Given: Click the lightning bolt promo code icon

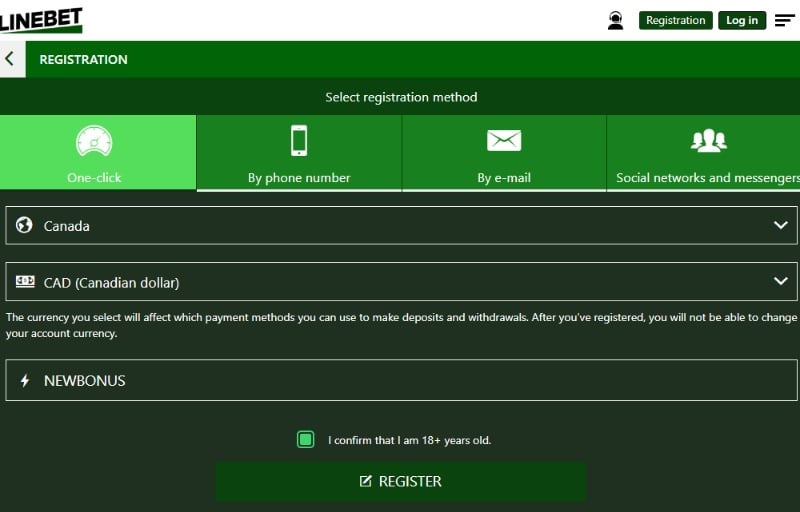Looking at the screenshot, I should coord(25,380).
